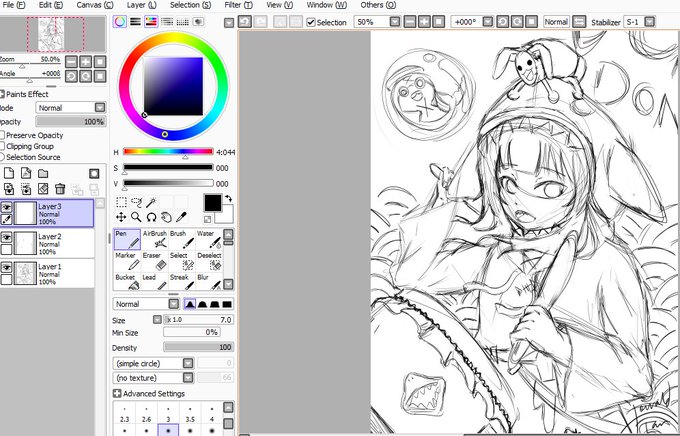Check the Selection Source option
680x436 pixels.
click(2, 157)
